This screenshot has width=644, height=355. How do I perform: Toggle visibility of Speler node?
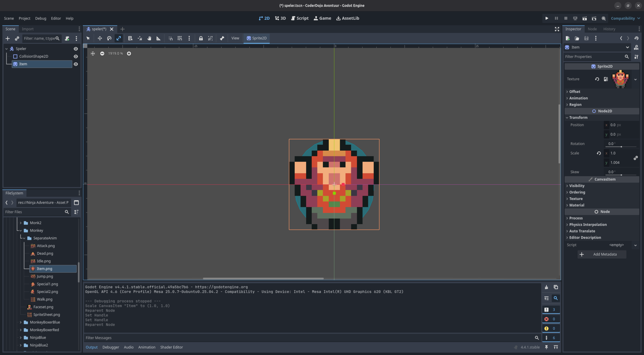tap(76, 49)
